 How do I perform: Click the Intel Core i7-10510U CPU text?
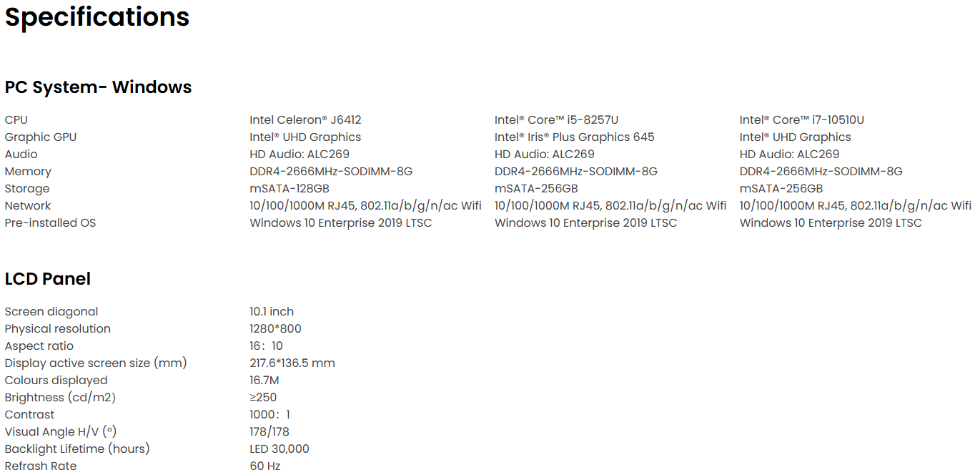point(801,120)
